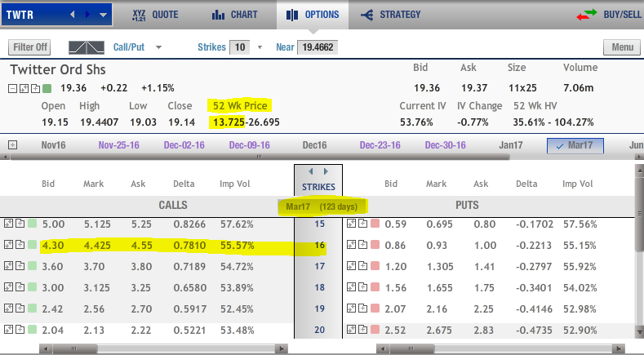The image size is (644, 355).
Task: Expand all expirations with plus box by Nov16
Action: pyautogui.click(x=13, y=145)
